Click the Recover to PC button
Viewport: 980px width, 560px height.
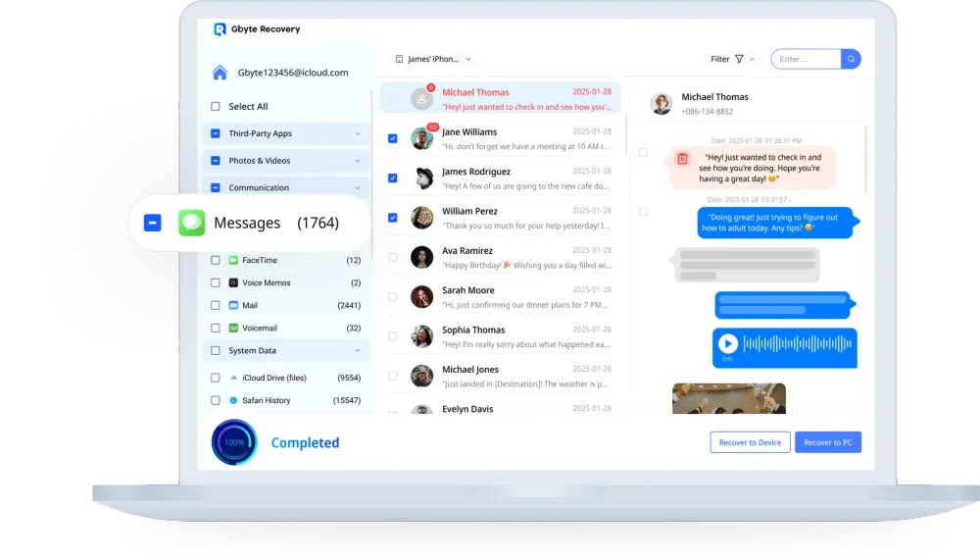(828, 442)
